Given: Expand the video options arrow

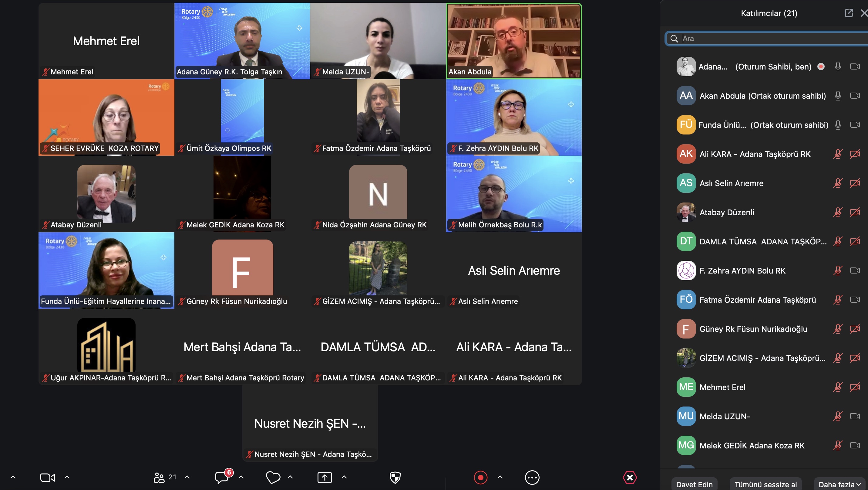Looking at the screenshot, I should click(67, 477).
